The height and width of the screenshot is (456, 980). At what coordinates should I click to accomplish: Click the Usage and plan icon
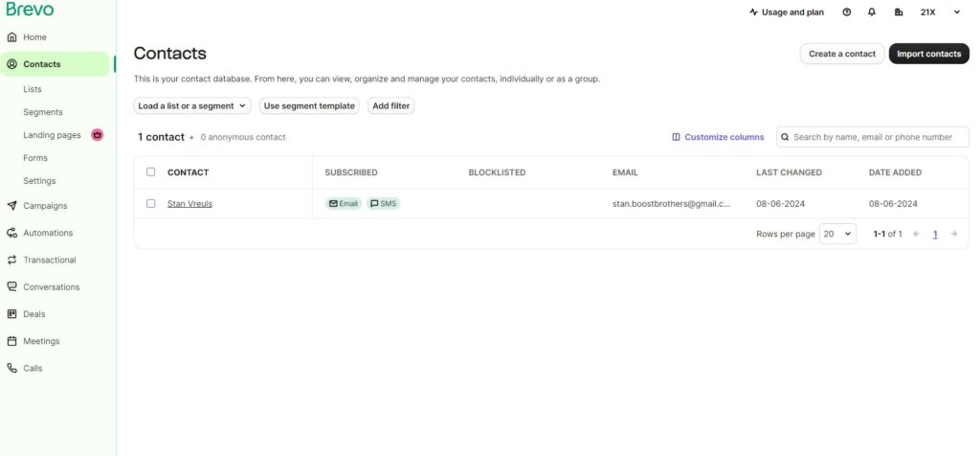(754, 12)
